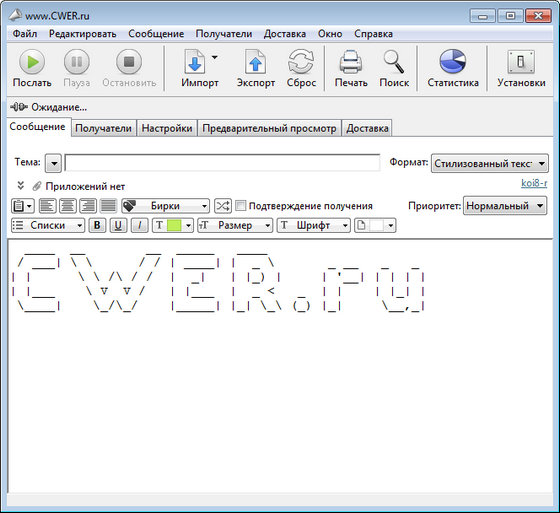Screen dimensions: 560x513
Task: Open the clipboard paste dropdown icon
Action: pyautogui.click(x=23, y=206)
